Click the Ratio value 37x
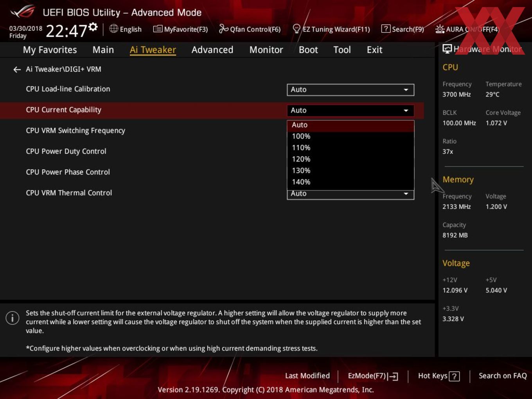Screen dimensions: 532x399 point(448,151)
